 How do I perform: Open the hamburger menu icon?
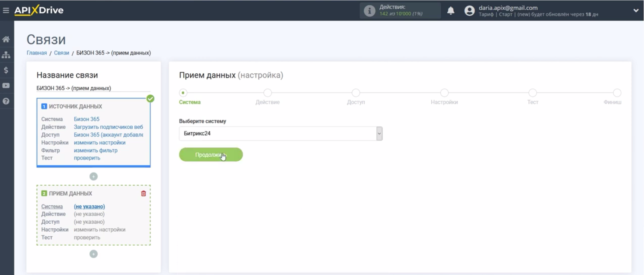[6, 10]
